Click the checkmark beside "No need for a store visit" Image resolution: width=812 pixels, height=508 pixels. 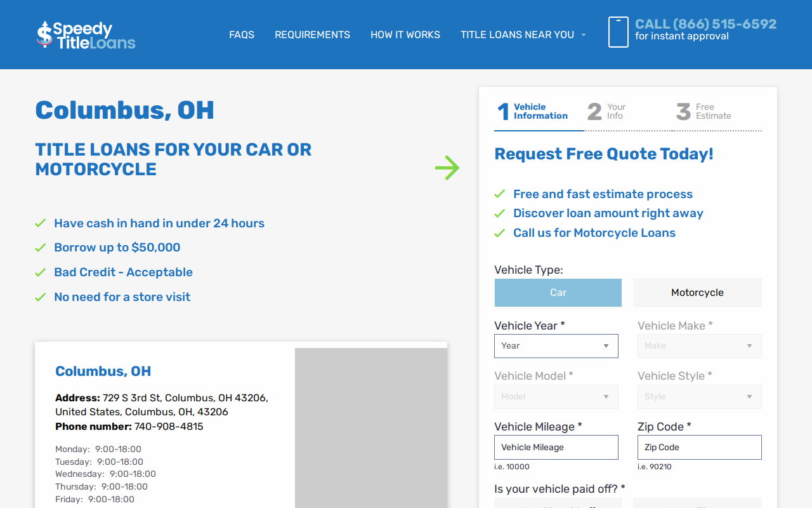tap(41, 297)
